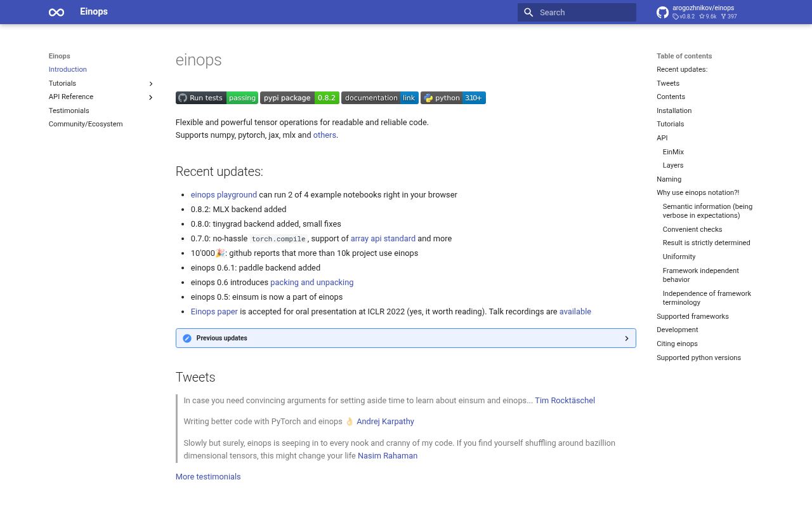Click the pypi package 0.8.2 badge
This screenshot has height=508, width=812.
[x=299, y=98]
